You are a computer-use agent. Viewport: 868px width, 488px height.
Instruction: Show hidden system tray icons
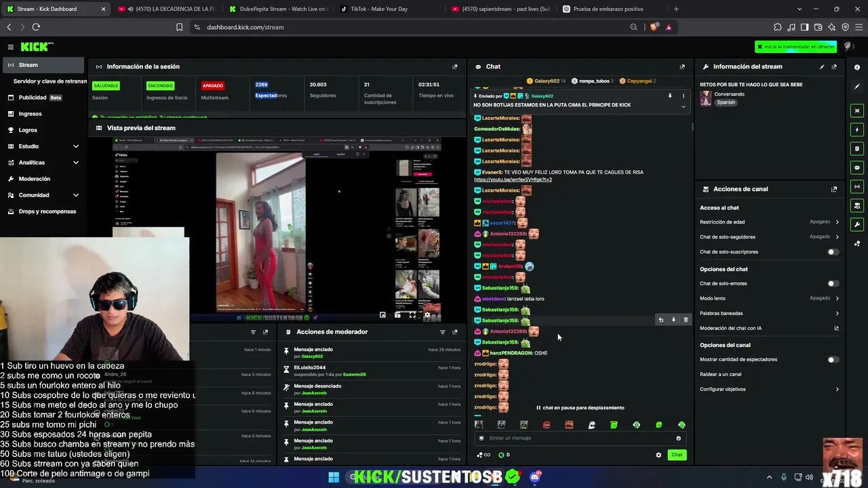click(769, 477)
